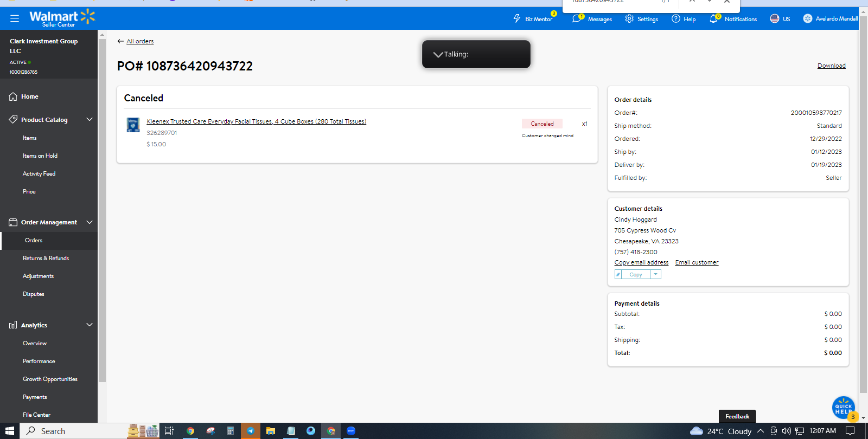The width and height of the screenshot is (868, 439).
Task: Collapse the Talking overlay chevron
Action: coord(438,54)
